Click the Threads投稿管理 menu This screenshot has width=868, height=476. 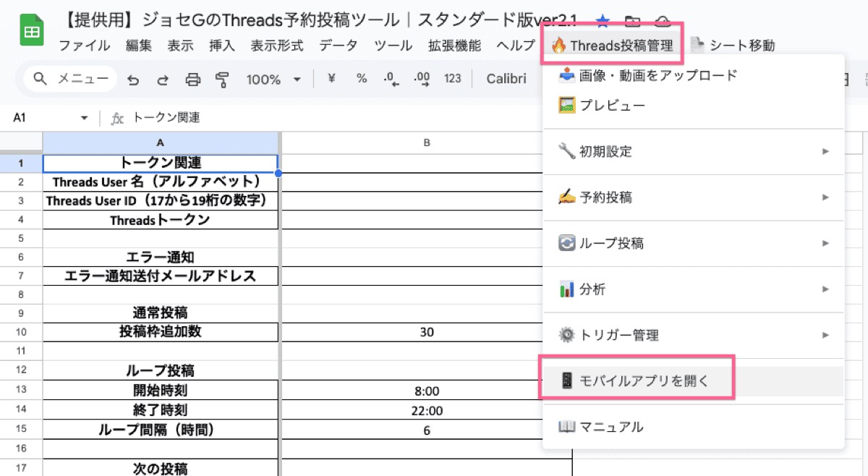coord(612,46)
